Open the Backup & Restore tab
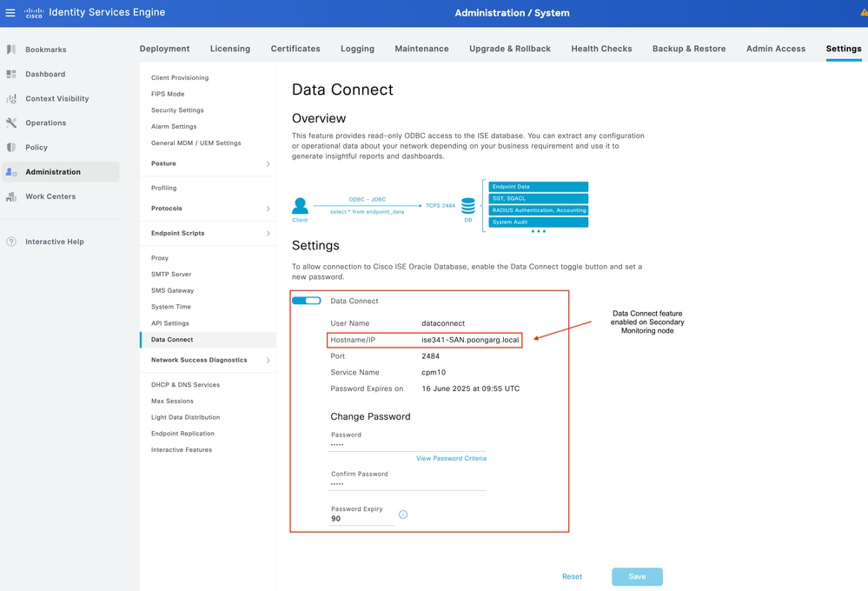 pyautogui.click(x=689, y=49)
